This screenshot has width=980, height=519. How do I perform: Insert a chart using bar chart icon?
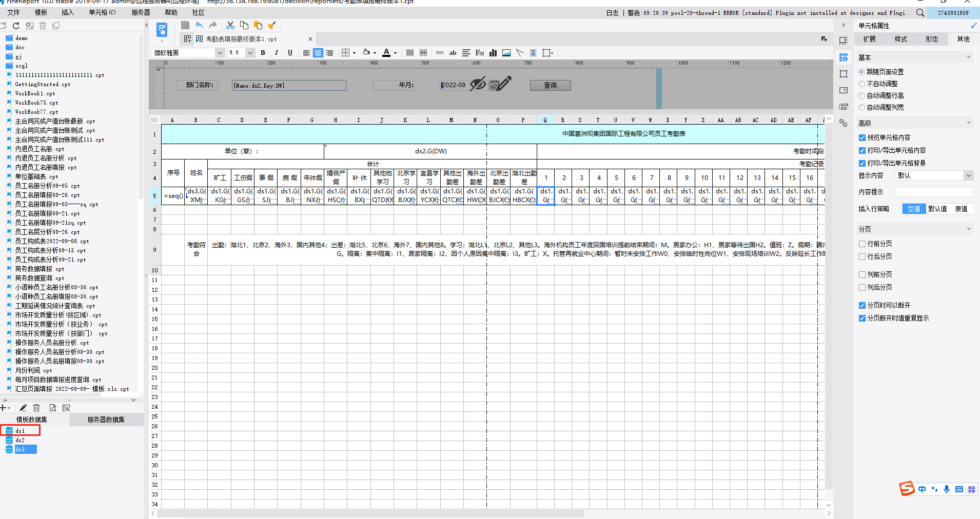click(493, 53)
